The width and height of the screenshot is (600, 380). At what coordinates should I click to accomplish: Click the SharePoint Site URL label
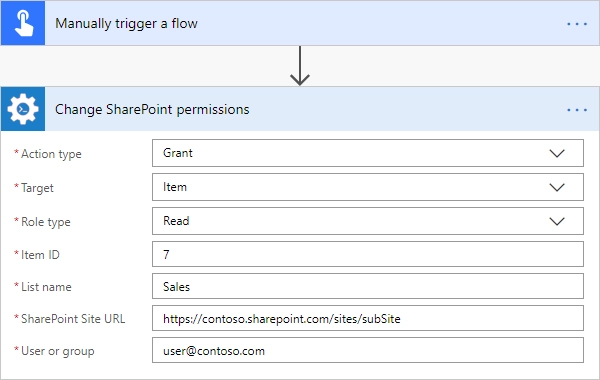coord(73,319)
